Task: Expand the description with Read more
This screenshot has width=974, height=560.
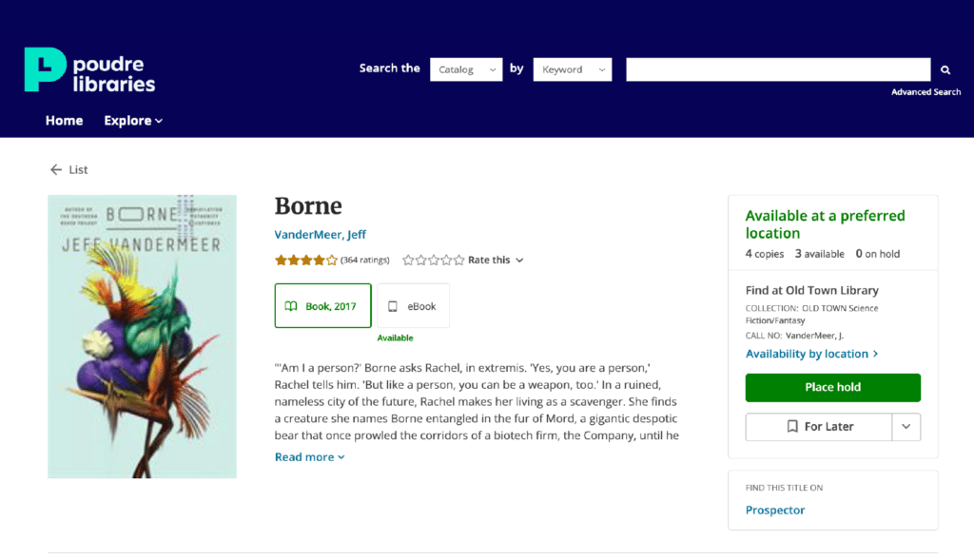Action: pyautogui.click(x=309, y=457)
